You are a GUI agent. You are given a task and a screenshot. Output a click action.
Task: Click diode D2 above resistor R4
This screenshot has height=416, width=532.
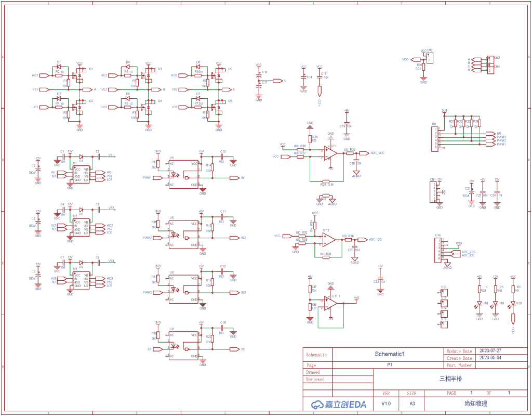coord(59,98)
